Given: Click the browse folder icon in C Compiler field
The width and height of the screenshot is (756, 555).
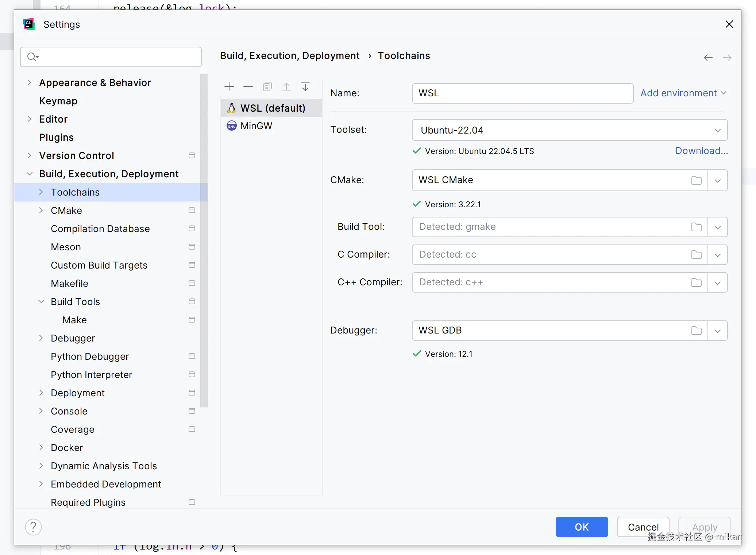Looking at the screenshot, I should click(696, 255).
